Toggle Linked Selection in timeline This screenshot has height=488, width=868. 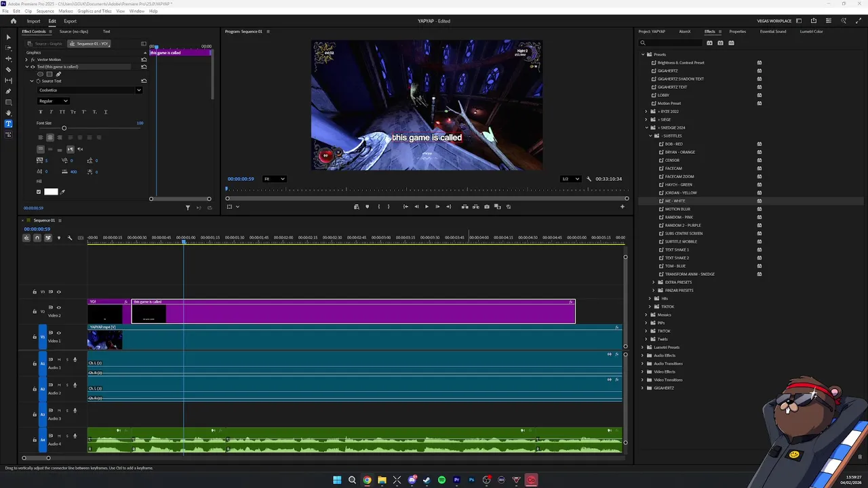click(47, 238)
